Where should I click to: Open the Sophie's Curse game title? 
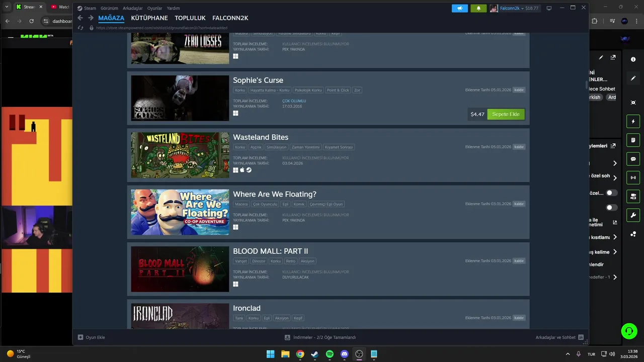click(x=258, y=80)
